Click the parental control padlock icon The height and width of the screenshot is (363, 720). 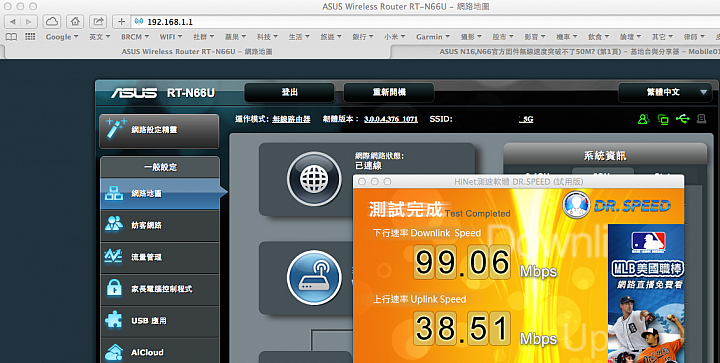point(114,288)
